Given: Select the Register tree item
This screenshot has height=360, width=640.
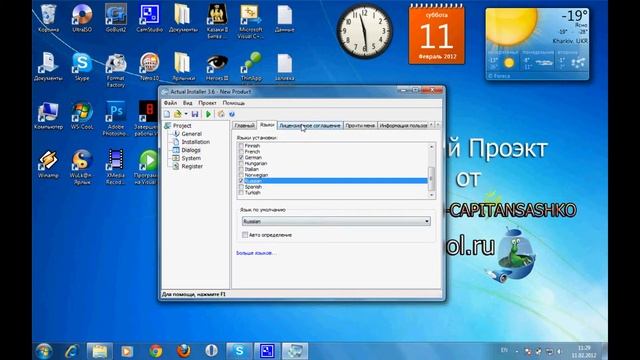Looking at the screenshot, I should pos(192,167).
